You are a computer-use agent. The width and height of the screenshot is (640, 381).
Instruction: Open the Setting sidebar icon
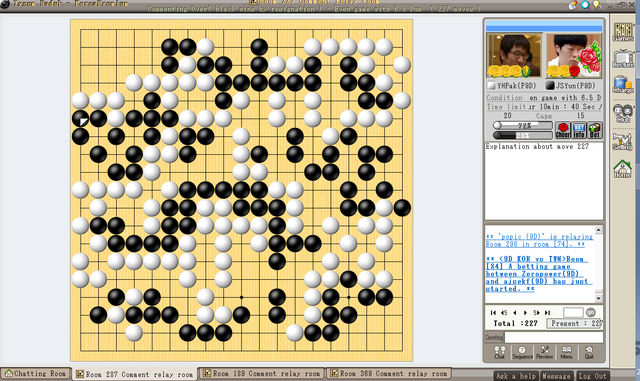(623, 141)
